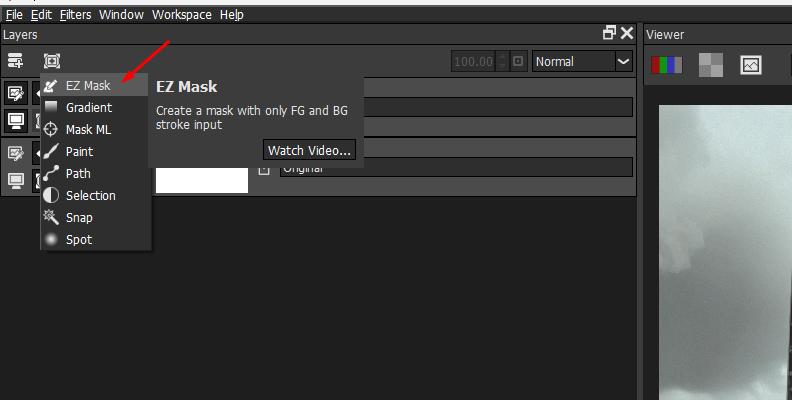This screenshot has height=400, width=792.
Task: Toggle top layer monitor visibility icon
Action: click(x=17, y=120)
